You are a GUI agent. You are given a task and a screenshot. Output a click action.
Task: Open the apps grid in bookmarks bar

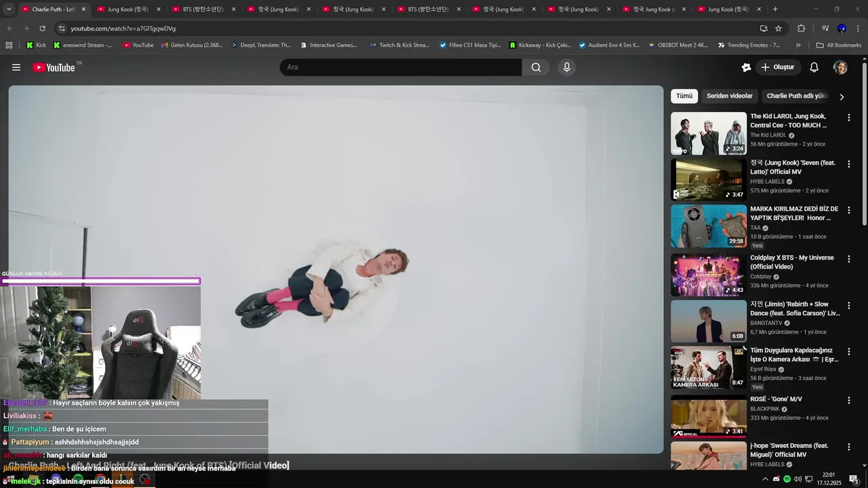(9, 45)
